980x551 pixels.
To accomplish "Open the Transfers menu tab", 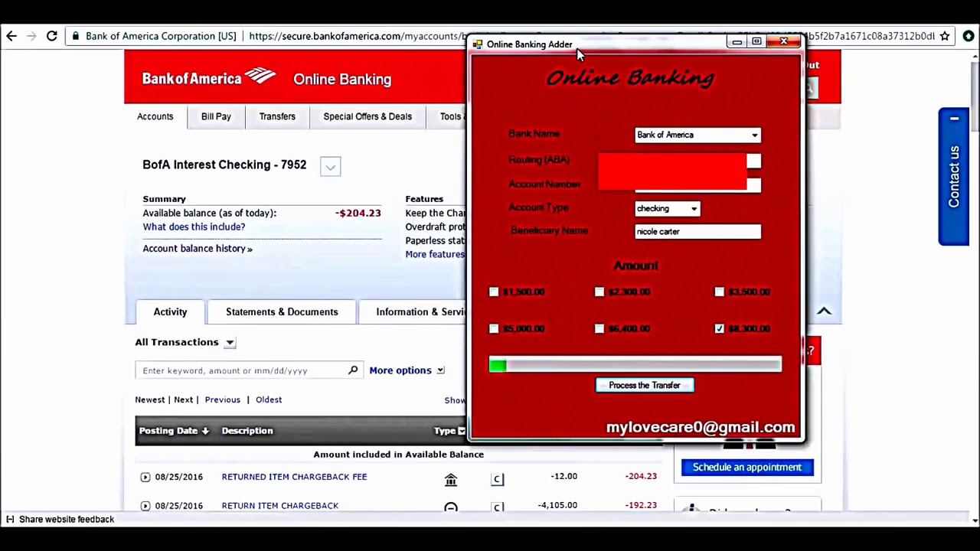I will tap(277, 116).
